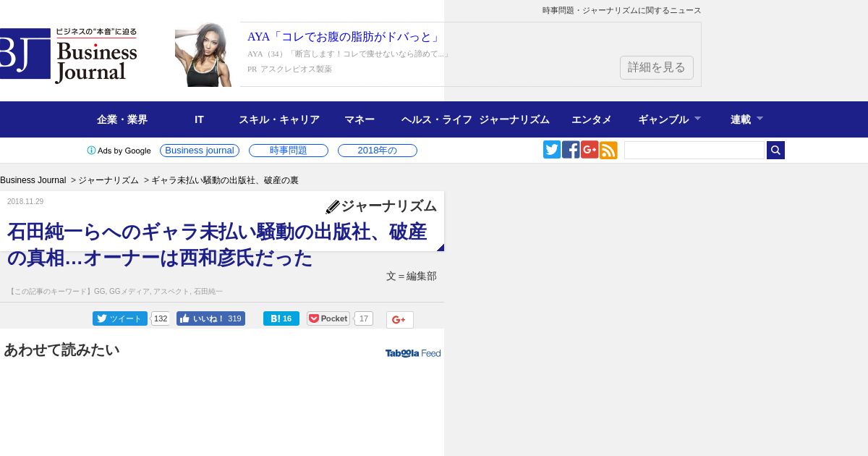Click the 時事問題・ジャーナリズムに関するニュース text

[x=622, y=11]
